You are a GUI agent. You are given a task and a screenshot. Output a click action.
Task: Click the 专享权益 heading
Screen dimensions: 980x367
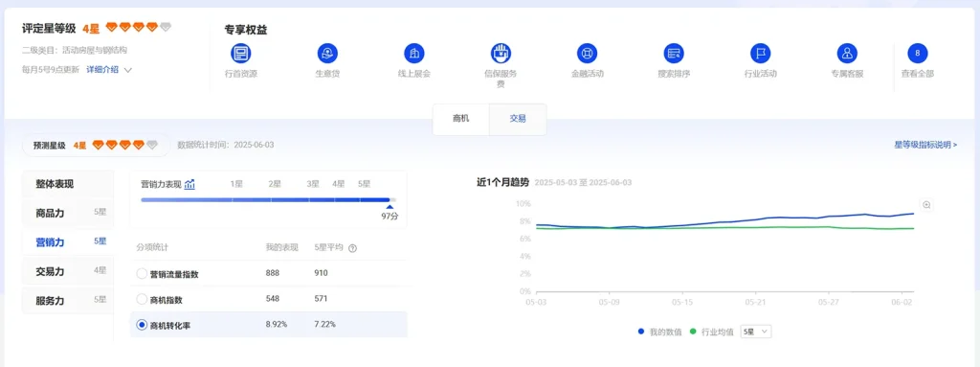coord(246,30)
